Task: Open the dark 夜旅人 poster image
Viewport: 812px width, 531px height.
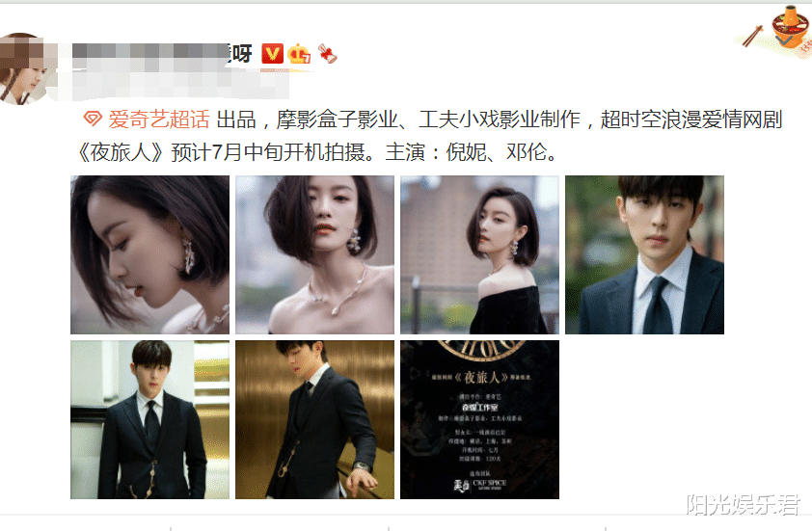Action: tap(479, 420)
